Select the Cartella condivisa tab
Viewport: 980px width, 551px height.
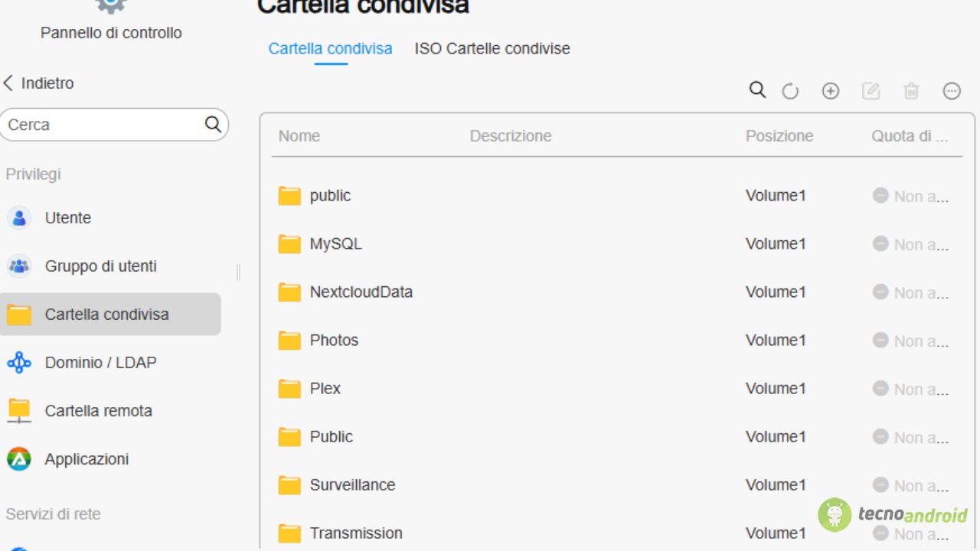point(330,49)
